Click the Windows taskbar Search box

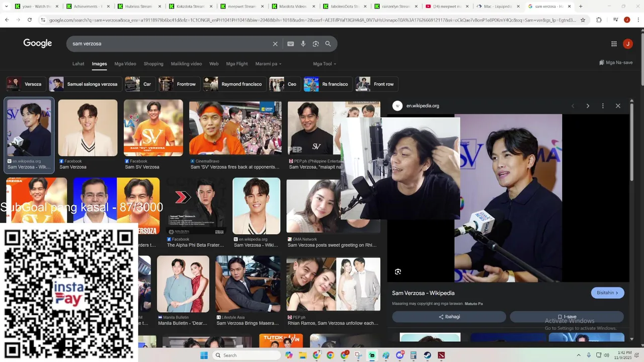coord(247,355)
